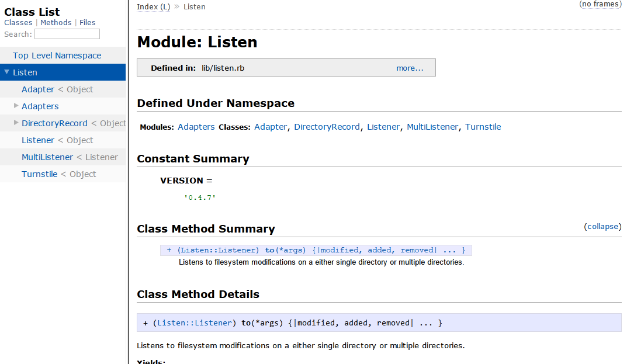Screen dimensions: 627x364
Task: Switch to the Files list tab
Action: pos(87,22)
